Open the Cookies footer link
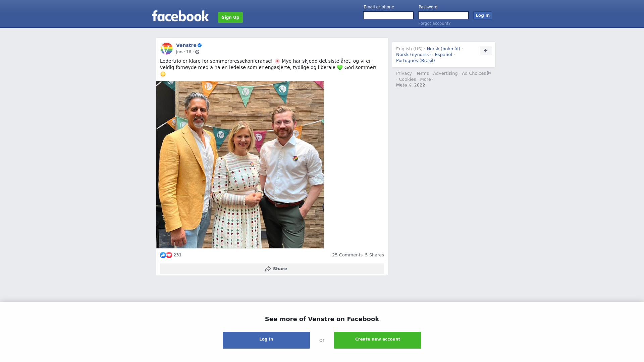The image size is (644, 362). pos(407,79)
